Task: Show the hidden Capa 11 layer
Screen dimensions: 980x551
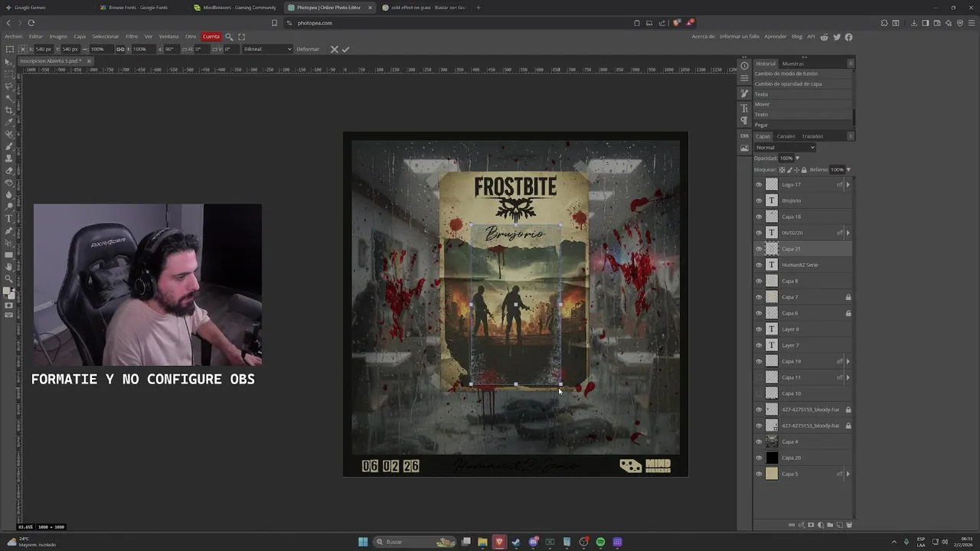Action: (x=759, y=377)
